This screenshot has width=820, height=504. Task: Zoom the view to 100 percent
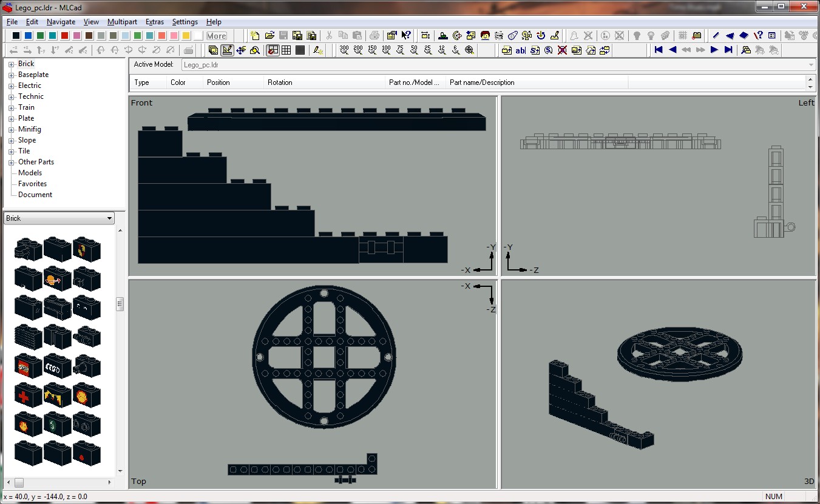[x=386, y=50]
